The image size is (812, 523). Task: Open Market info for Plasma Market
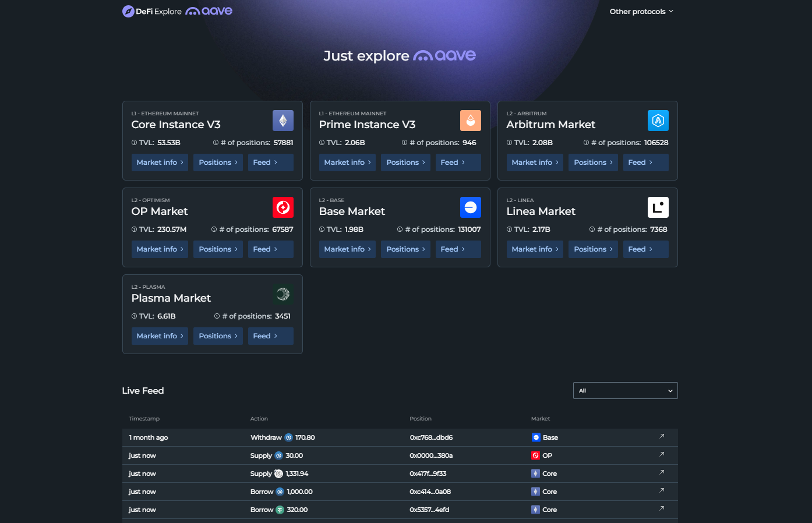[x=160, y=336]
